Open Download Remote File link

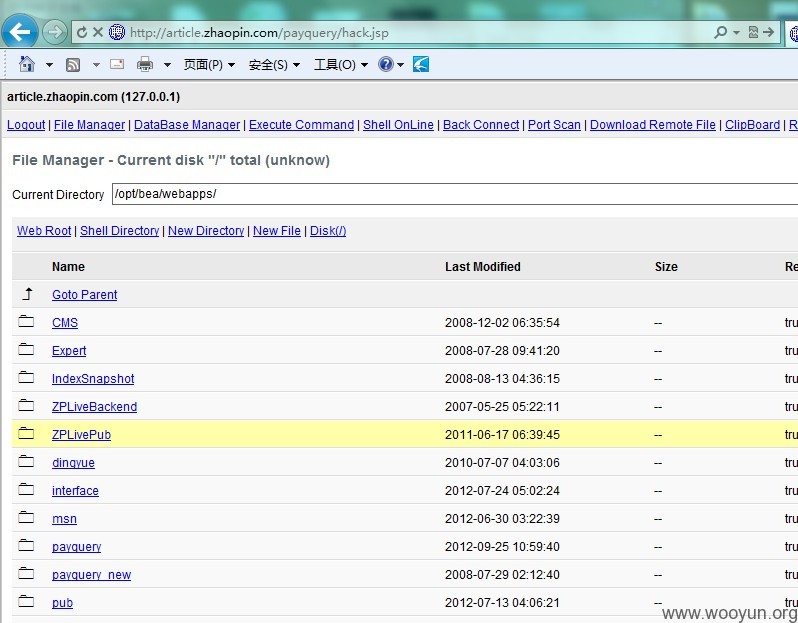pos(652,125)
